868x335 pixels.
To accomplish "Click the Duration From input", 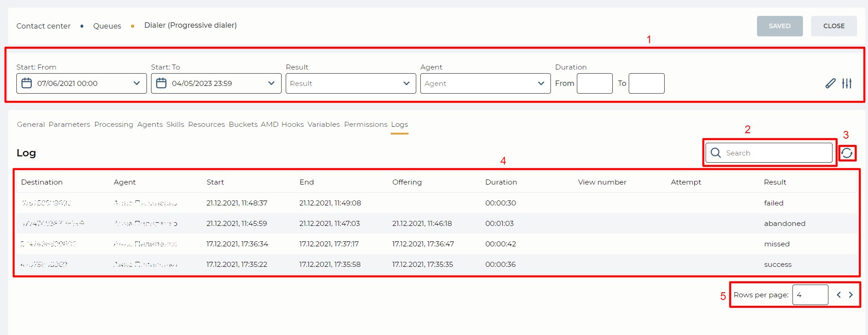I will [595, 84].
